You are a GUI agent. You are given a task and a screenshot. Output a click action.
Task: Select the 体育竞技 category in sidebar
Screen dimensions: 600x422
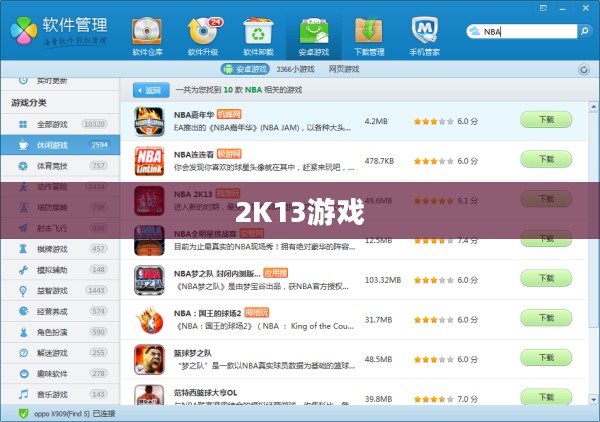[x=60, y=166]
